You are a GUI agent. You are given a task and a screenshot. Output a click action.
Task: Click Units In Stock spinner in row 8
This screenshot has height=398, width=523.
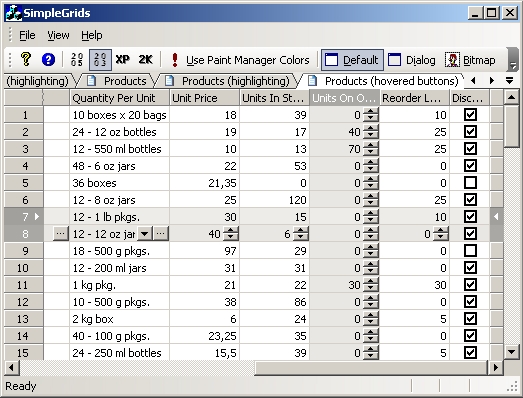point(301,234)
